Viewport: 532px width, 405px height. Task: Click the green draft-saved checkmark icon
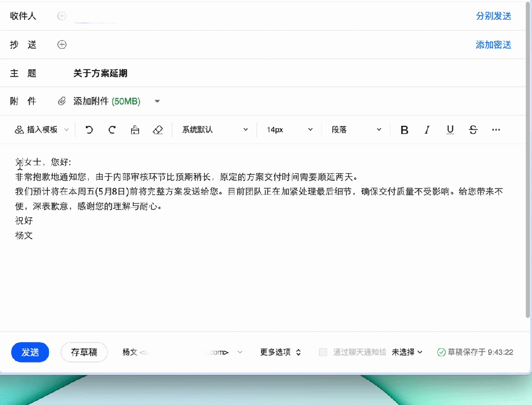pos(441,352)
